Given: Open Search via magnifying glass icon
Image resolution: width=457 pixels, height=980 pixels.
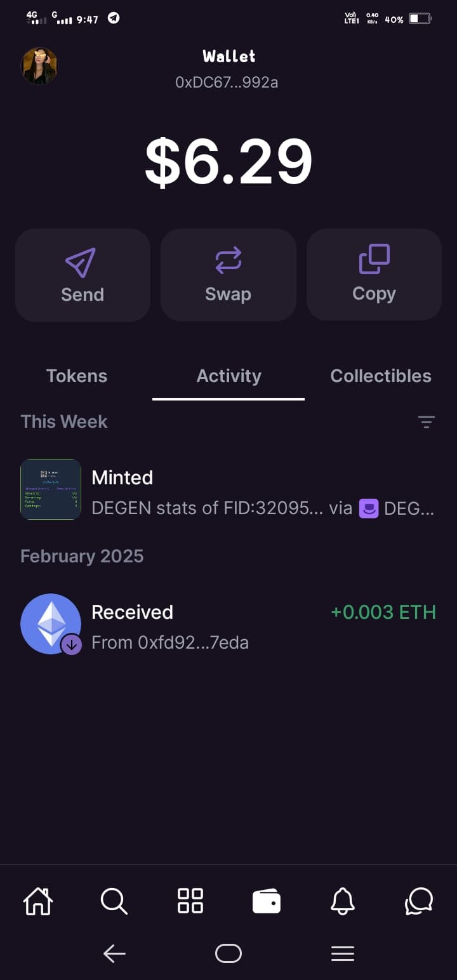Looking at the screenshot, I should click(114, 901).
